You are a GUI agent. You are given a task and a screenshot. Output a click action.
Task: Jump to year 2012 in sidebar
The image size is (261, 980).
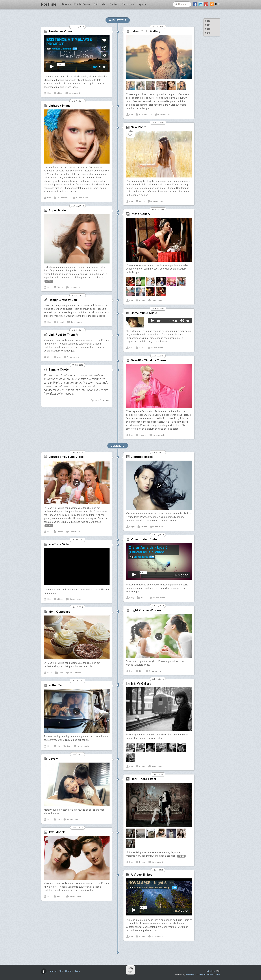(x=208, y=21)
